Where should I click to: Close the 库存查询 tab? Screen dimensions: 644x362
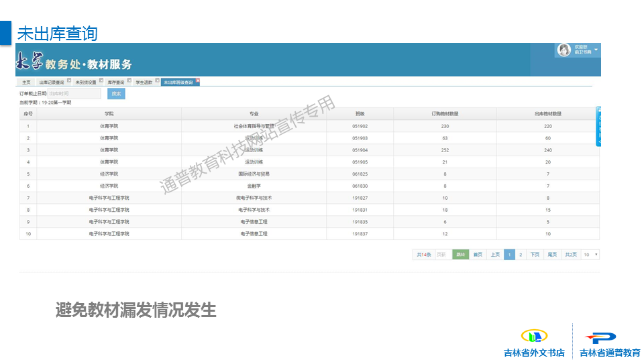pyautogui.click(x=129, y=80)
